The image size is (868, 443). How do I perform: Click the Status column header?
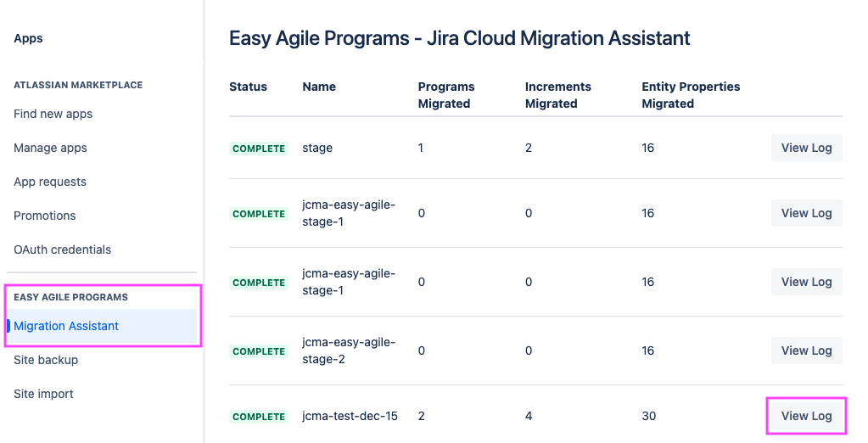click(248, 87)
